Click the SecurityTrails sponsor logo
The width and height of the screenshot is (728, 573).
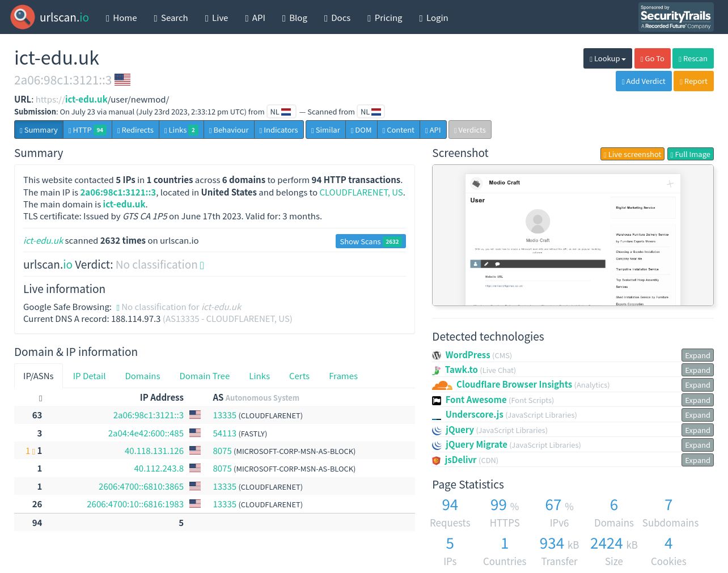pyautogui.click(x=676, y=17)
